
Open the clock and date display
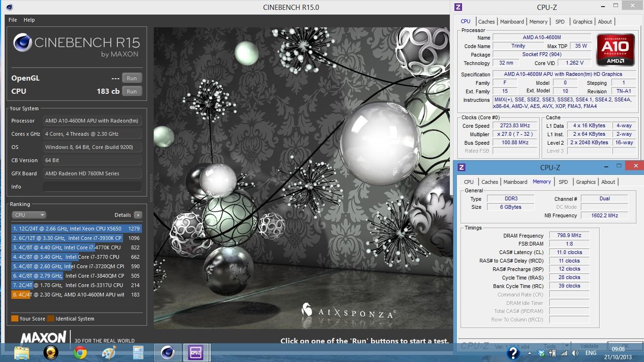(618, 353)
